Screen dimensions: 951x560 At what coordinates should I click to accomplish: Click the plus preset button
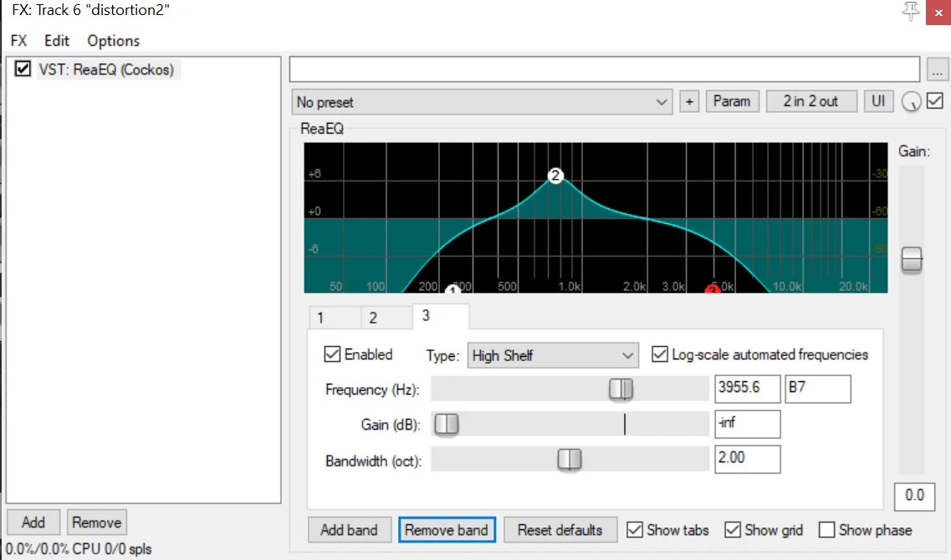[x=689, y=102]
